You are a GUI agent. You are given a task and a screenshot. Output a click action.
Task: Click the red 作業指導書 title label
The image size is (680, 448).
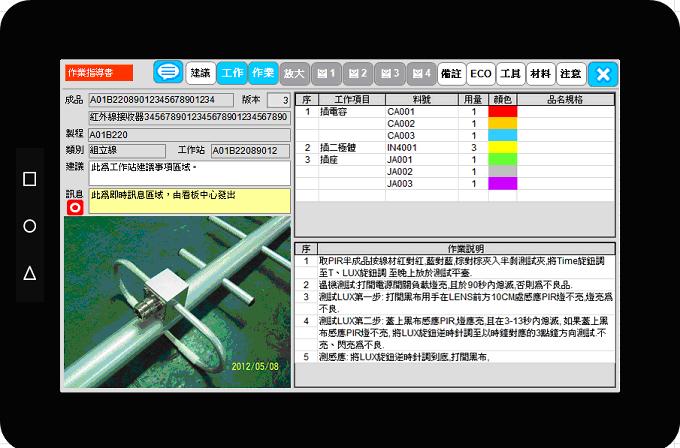[x=99, y=72]
